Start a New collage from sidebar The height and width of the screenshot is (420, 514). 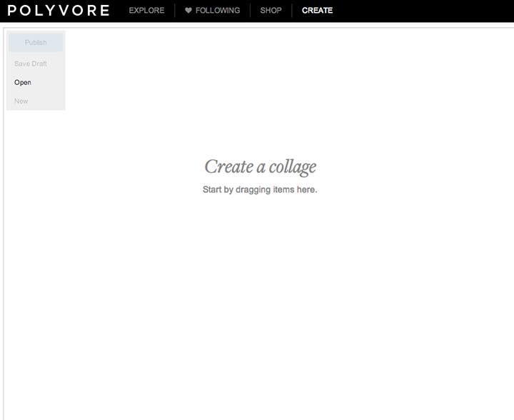click(x=21, y=101)
